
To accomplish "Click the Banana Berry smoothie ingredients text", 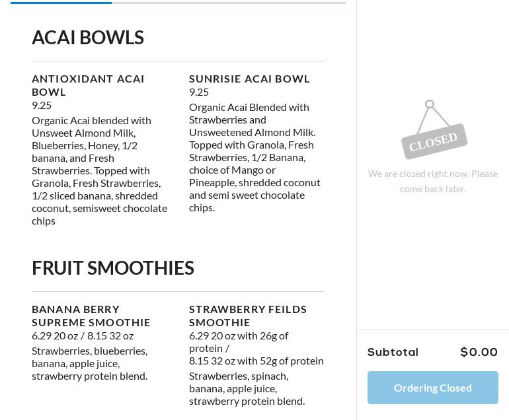I will (x=90, y=363).
